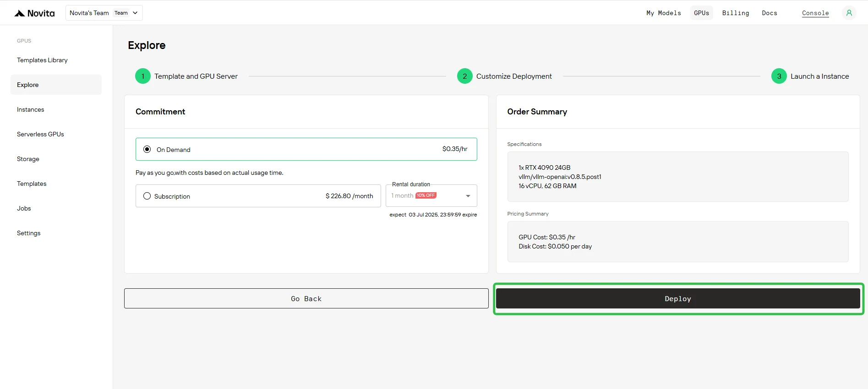868x389 pixels.
Task: Click step 1 Template and GPU Server
Action: point(186,76)
